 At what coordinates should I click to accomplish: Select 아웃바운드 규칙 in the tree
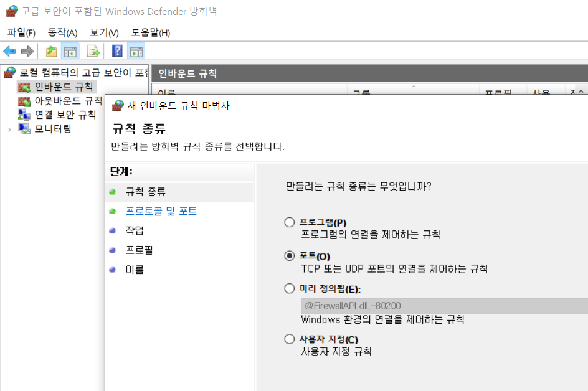(69, 101)
